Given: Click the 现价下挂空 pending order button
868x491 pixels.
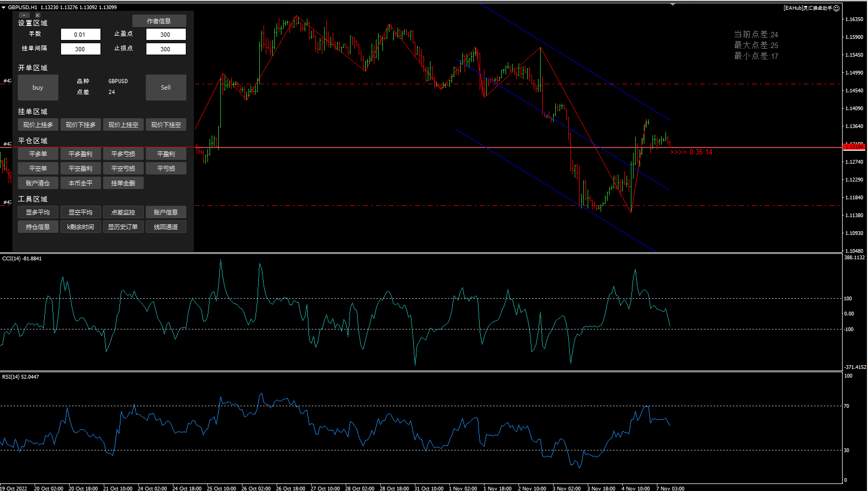Looking at the screenshot, I should pyautogui.click(x=166, y=125).
